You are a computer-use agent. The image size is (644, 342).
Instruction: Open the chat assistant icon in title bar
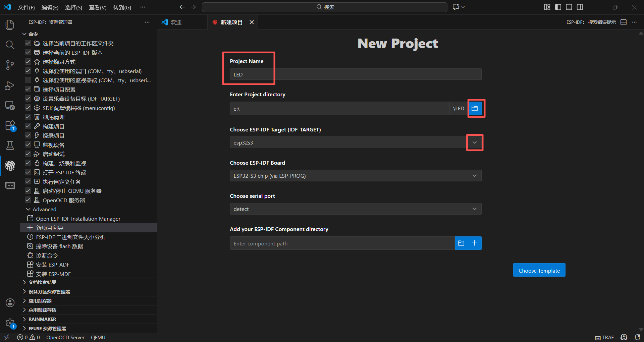pyautogui.click(x=456, y=7)
